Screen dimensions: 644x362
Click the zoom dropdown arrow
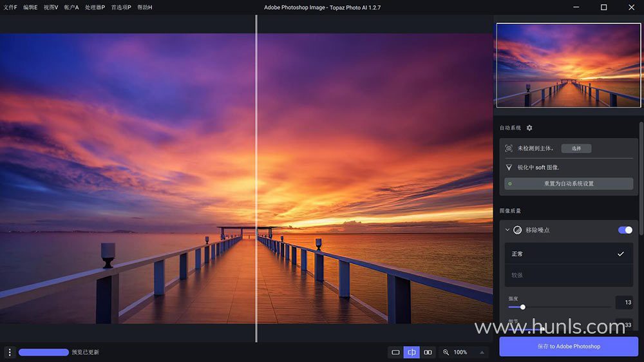[482, 352]
